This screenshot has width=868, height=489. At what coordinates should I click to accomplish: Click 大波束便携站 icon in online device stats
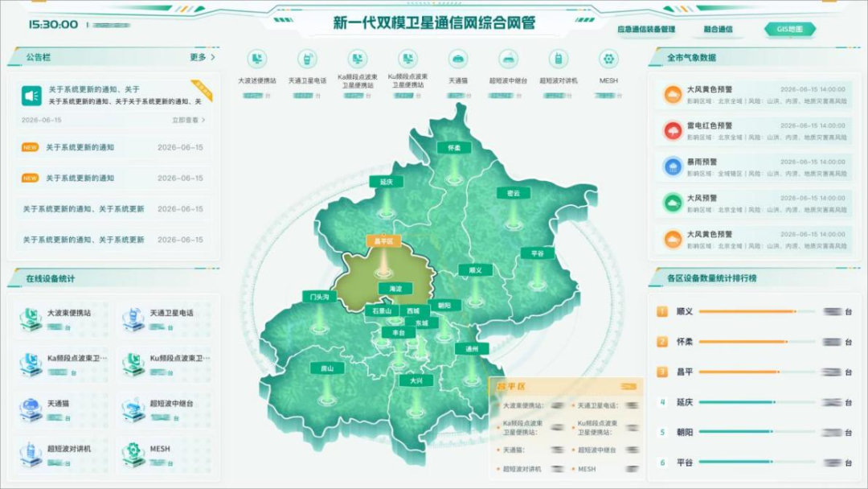pyautogui.click(x=30, y=319)
